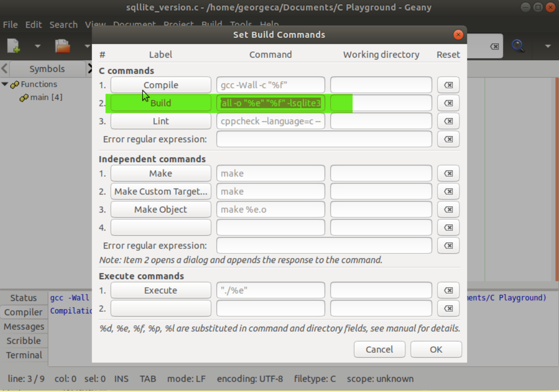The width and height of the screenshot is (559, 392).
Task: Edit the Compile command field gcc -Wall -c
Action: tap(270, 85)
